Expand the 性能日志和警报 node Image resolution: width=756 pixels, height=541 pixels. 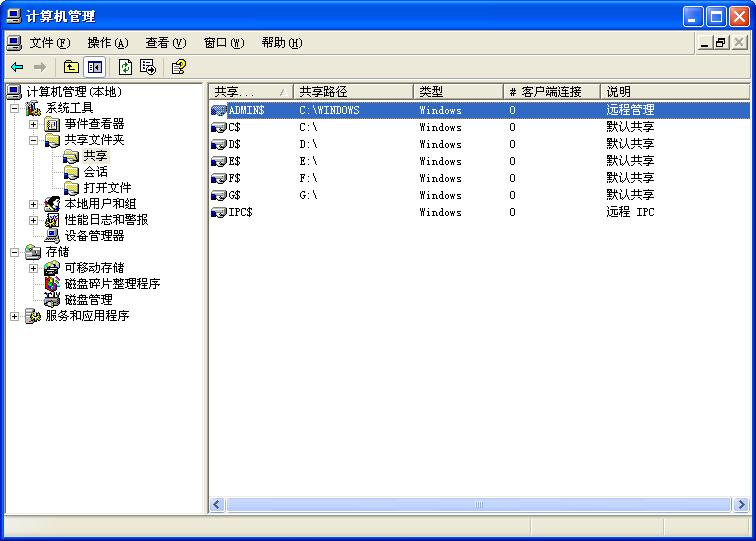(x=33, y=220)
